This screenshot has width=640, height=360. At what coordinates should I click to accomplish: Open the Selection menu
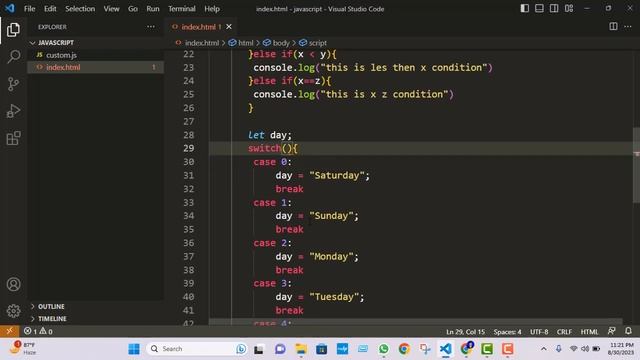[80, 9]
